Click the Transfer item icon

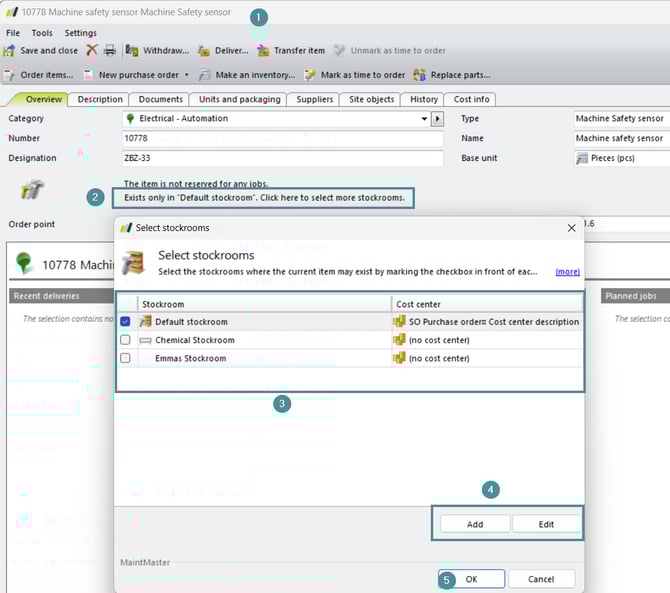(x=263, y=51)
